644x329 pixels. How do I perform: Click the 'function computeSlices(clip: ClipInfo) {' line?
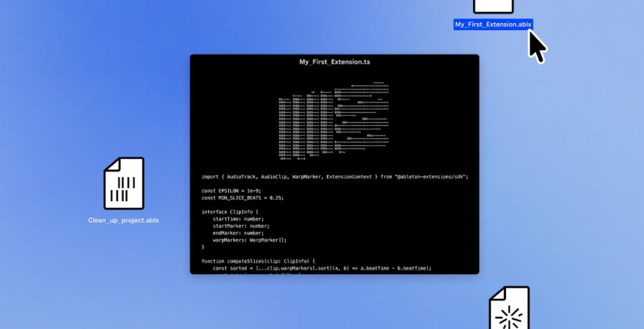click(x=258, y=261)
